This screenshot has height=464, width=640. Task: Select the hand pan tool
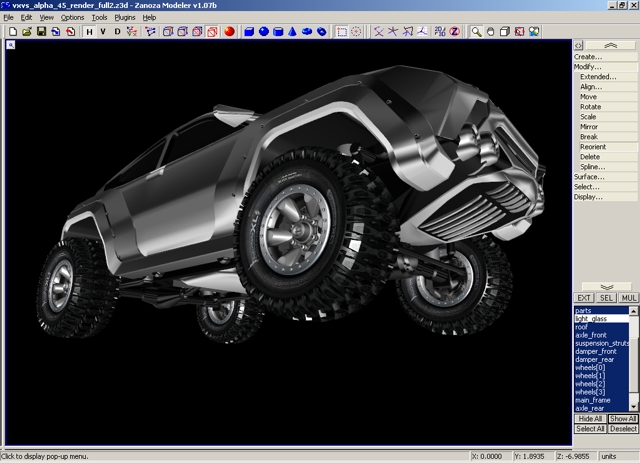point(491,32)
